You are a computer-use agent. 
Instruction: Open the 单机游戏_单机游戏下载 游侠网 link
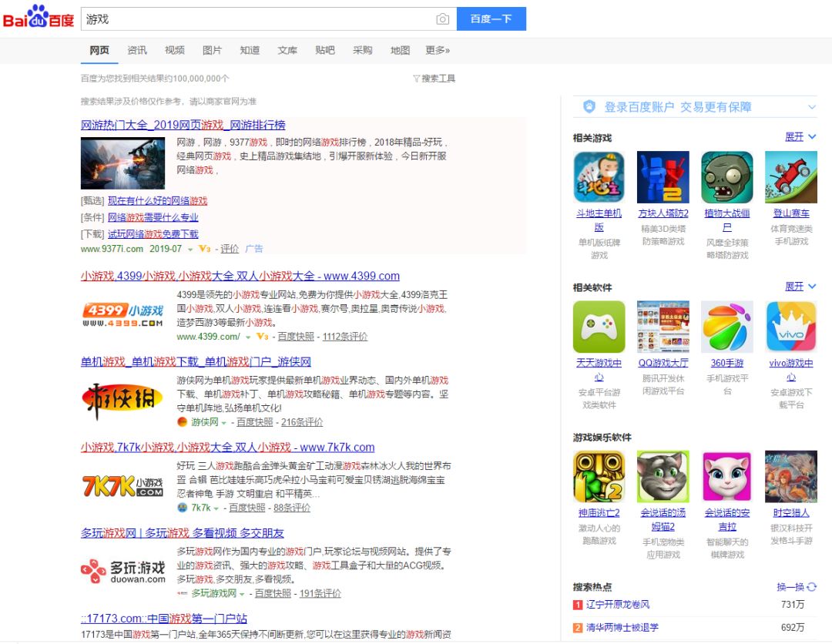pyautogui.click(x=196, y=362)
